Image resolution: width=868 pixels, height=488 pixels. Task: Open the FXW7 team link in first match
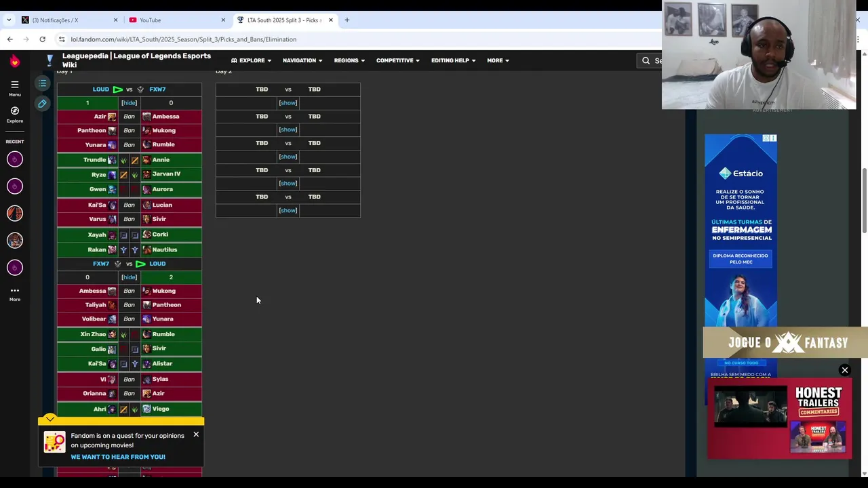(157, 89)
